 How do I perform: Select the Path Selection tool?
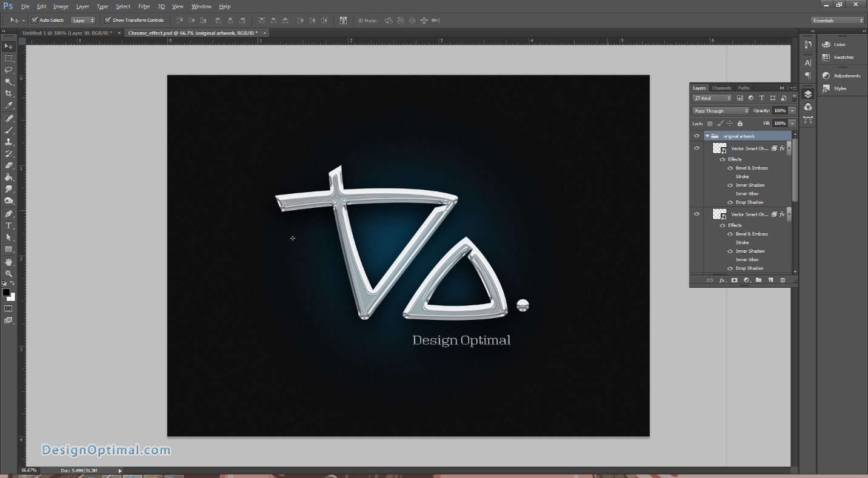(x=8, y=237)
